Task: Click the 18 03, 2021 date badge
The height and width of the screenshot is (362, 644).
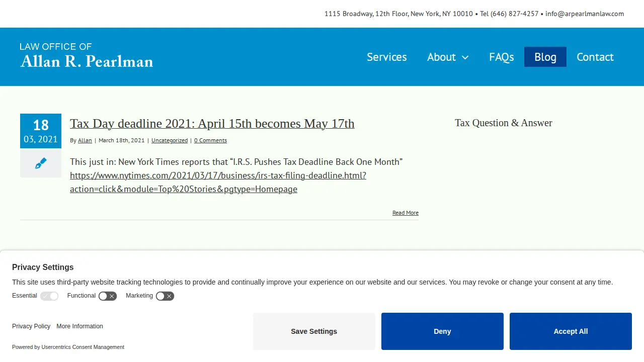Action: [41, 131]
